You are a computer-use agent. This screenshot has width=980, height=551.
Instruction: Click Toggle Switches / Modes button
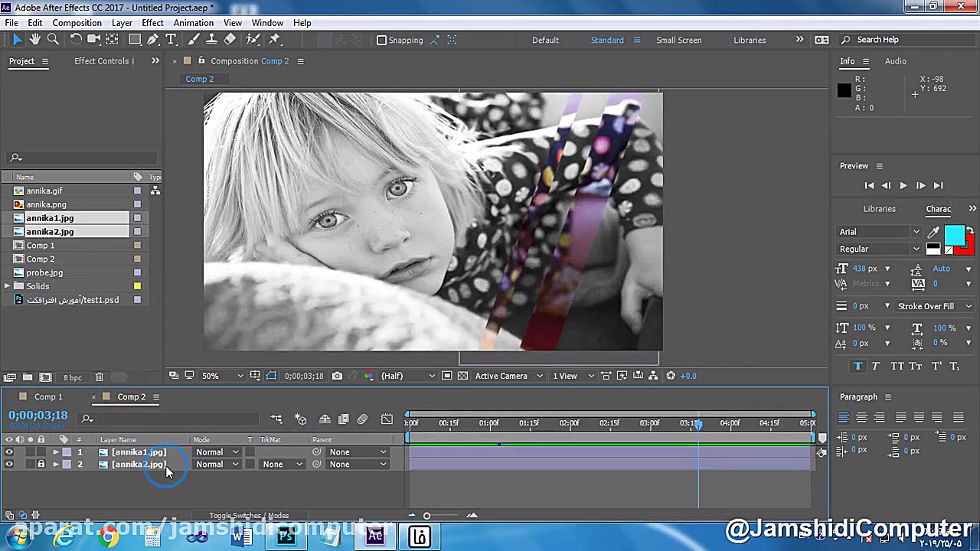pos(249,516)
